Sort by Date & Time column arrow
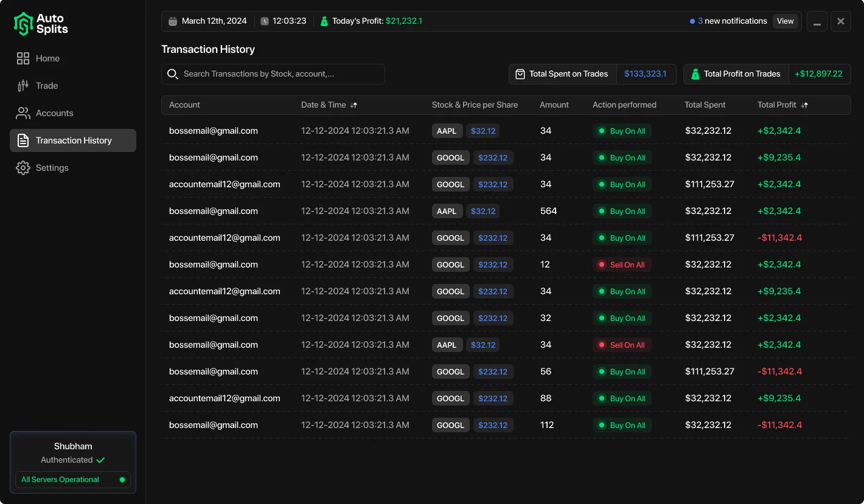Image resolution: width=864 pixels, height=504 pixels. [354, 105]
